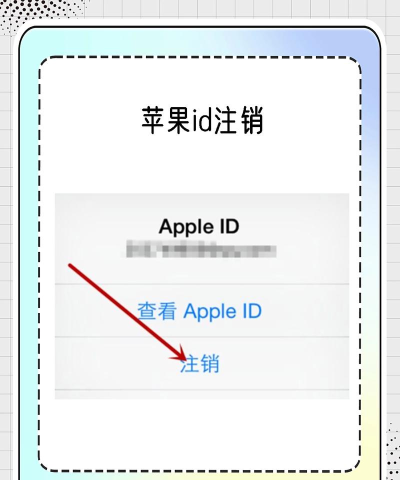The image size is (400, 480).
Task: Click the white space below the Apple ID dialog
Action: 200,433
